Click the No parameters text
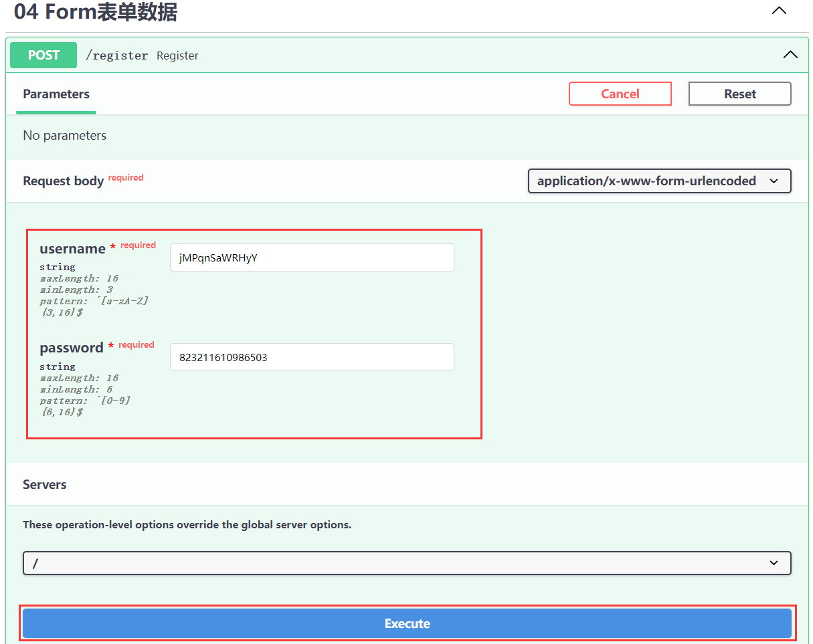 click(65, 135)
